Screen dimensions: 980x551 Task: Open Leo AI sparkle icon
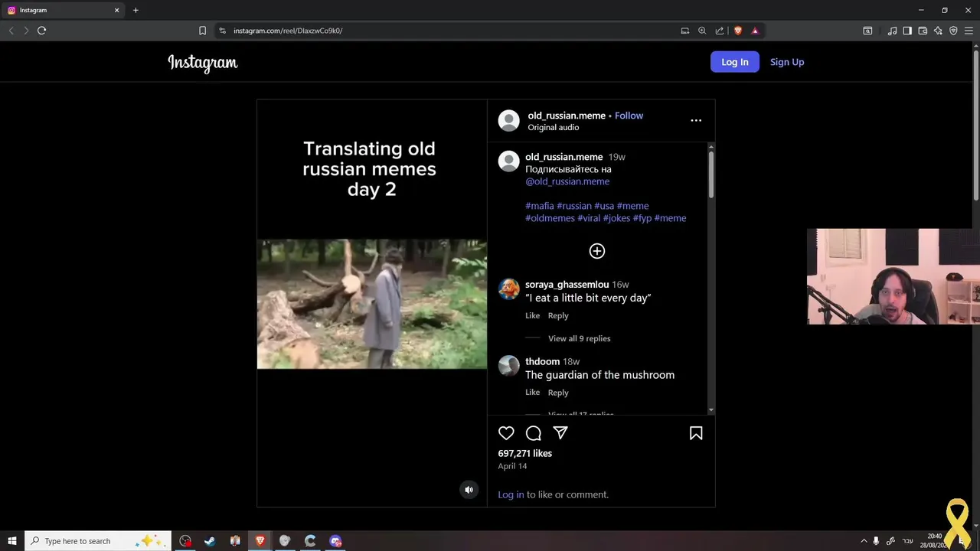[938, 31]
